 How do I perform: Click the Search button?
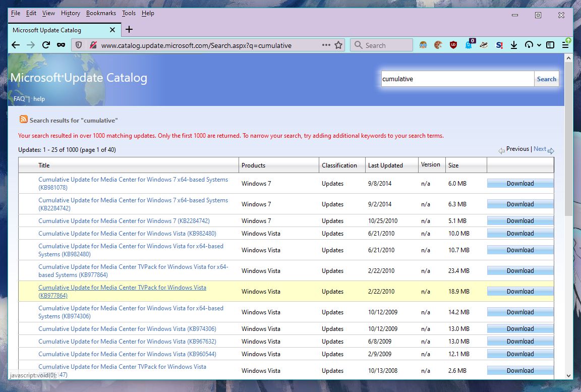(x=546, y=79)
